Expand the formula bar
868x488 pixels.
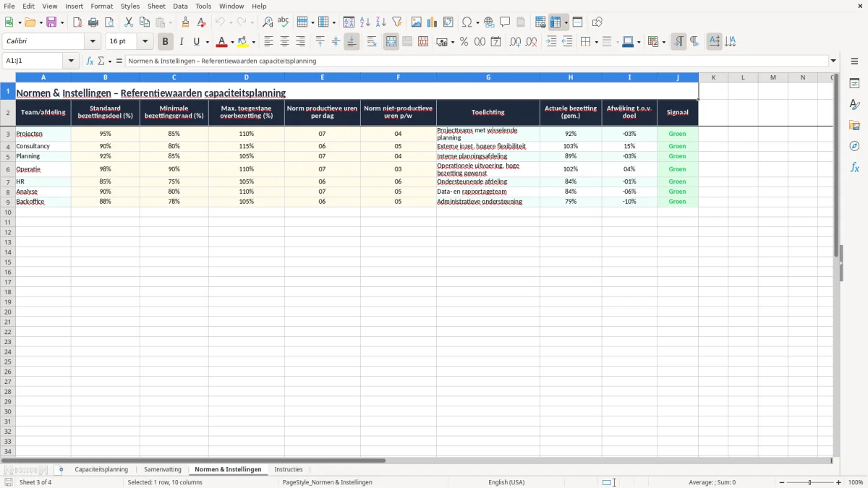833,61
